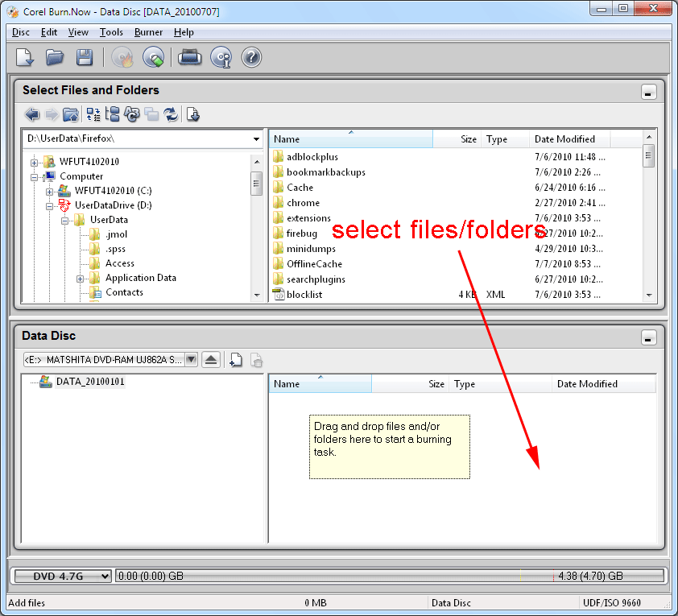Select the minidumps folder
The height and width of the screenshot is (616, 678).
click(x=311, y=249)
